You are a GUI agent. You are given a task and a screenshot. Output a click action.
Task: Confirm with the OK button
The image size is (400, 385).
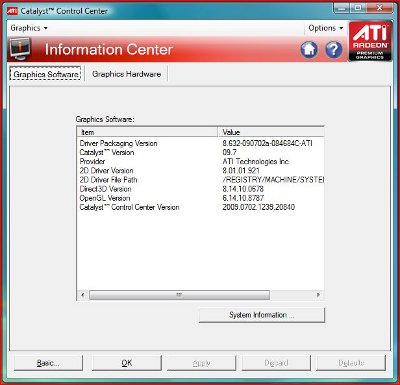click(x=127, y=363)
